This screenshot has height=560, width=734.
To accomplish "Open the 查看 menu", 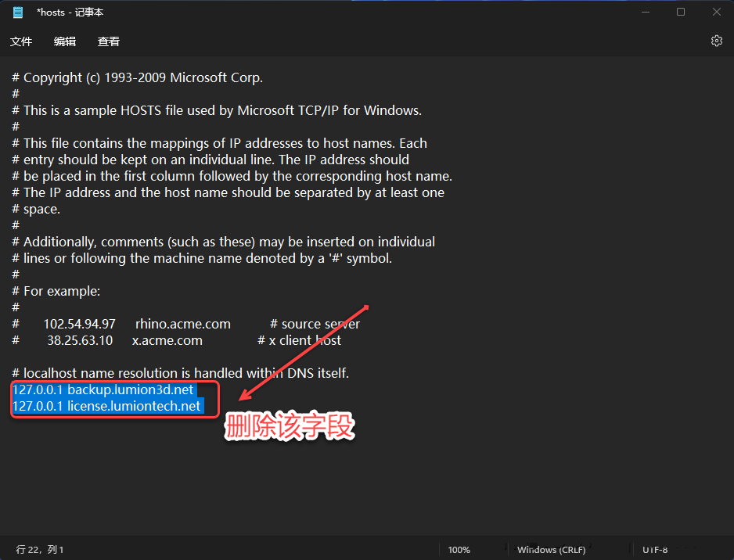I will tap(109, 41).
